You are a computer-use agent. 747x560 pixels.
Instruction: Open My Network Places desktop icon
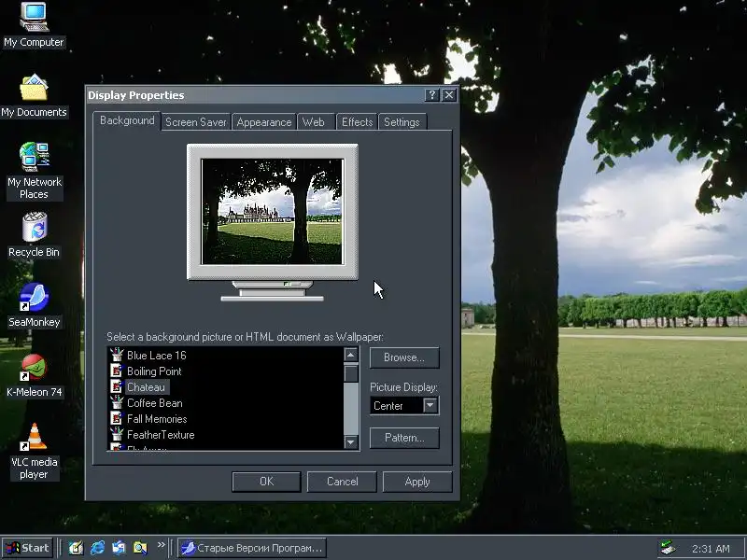point(34,171)
